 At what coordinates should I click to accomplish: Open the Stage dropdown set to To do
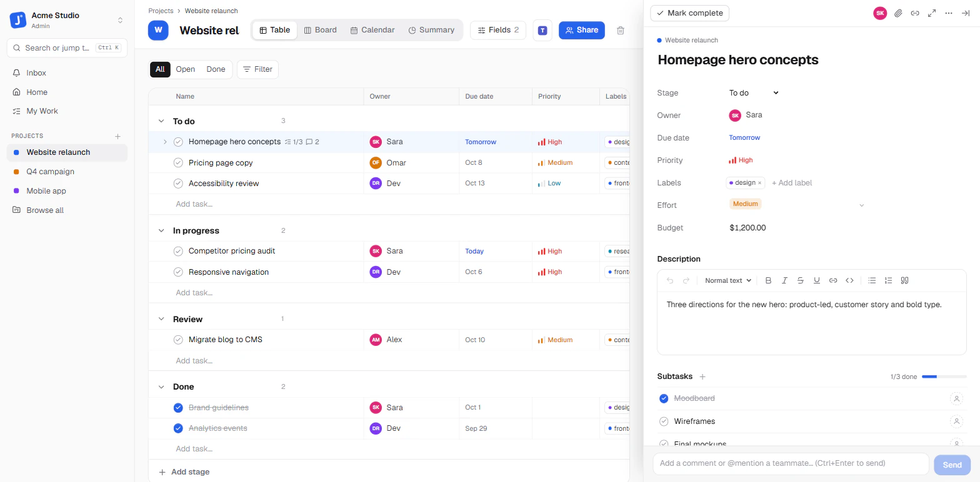click(754, 93)
